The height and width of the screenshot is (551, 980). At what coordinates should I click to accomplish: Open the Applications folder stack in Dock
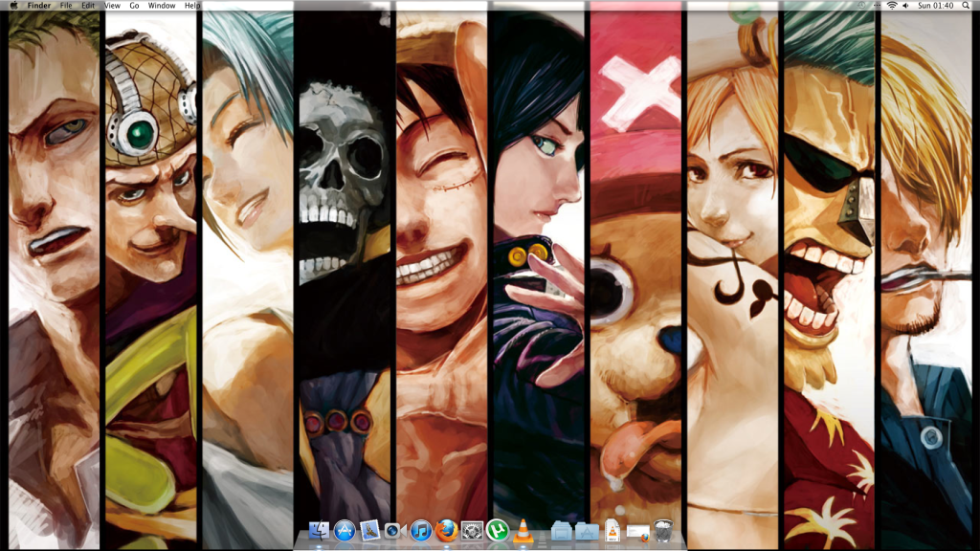click(x=587, y=531)
